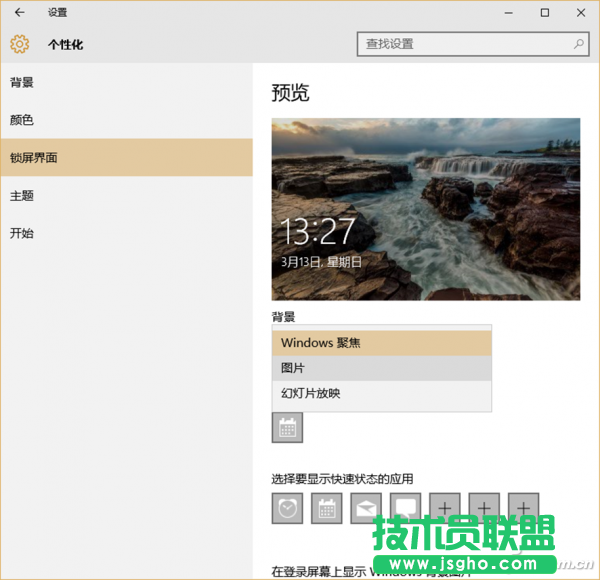Choose 'Windows 聚焦' from background dropdown
This screenshot has height=580, width=600.
382,343
